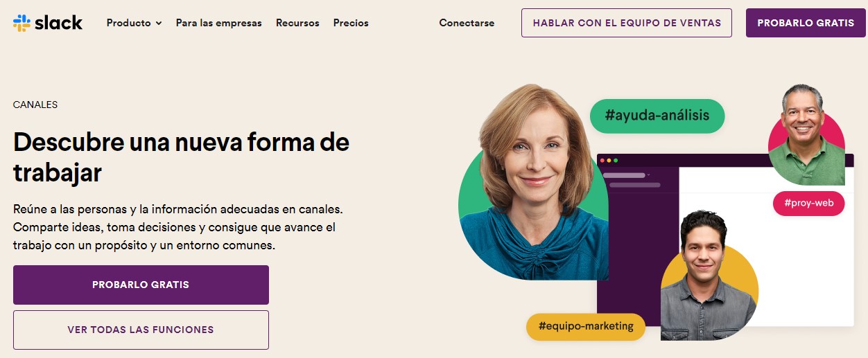The image size is (868, 358).
Task: Click the gray-haired man in green polo
Action: point(806,136)
